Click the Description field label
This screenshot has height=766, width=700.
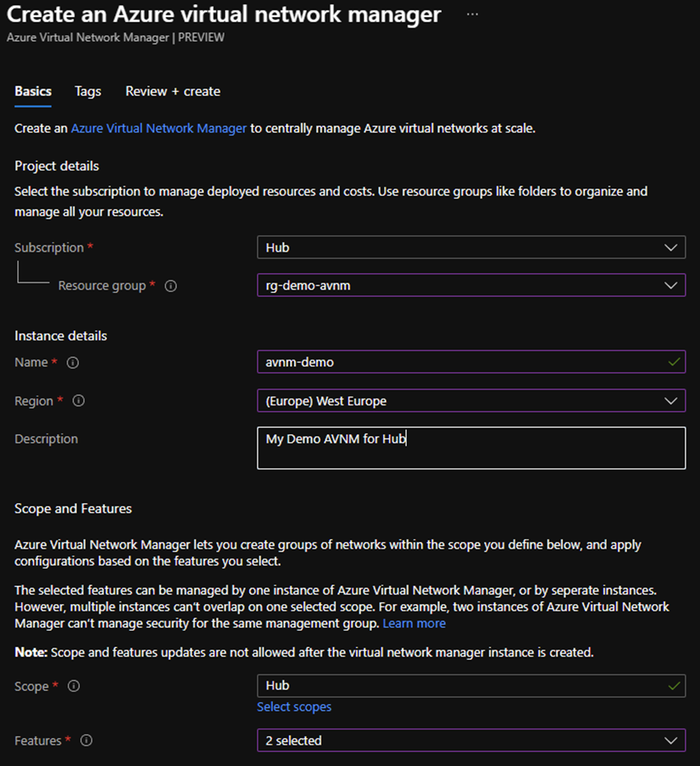pyautogui.click(x=47, y=439)
